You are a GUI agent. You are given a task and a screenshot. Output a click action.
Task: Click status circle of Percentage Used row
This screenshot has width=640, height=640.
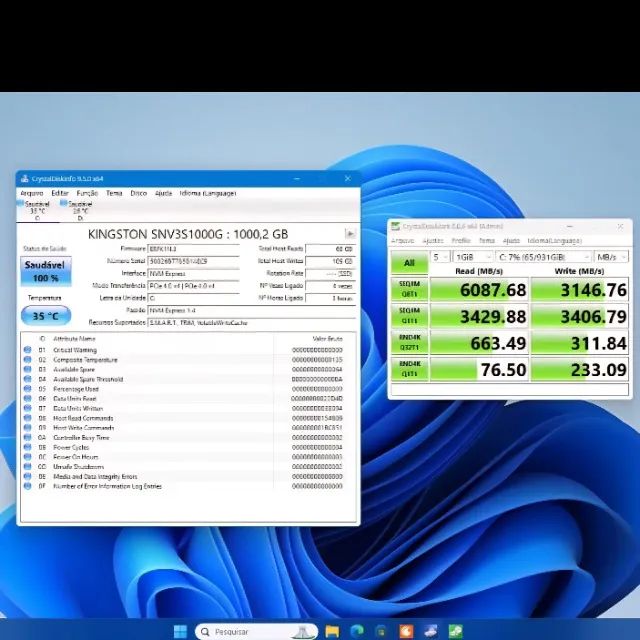pos(27,389)
